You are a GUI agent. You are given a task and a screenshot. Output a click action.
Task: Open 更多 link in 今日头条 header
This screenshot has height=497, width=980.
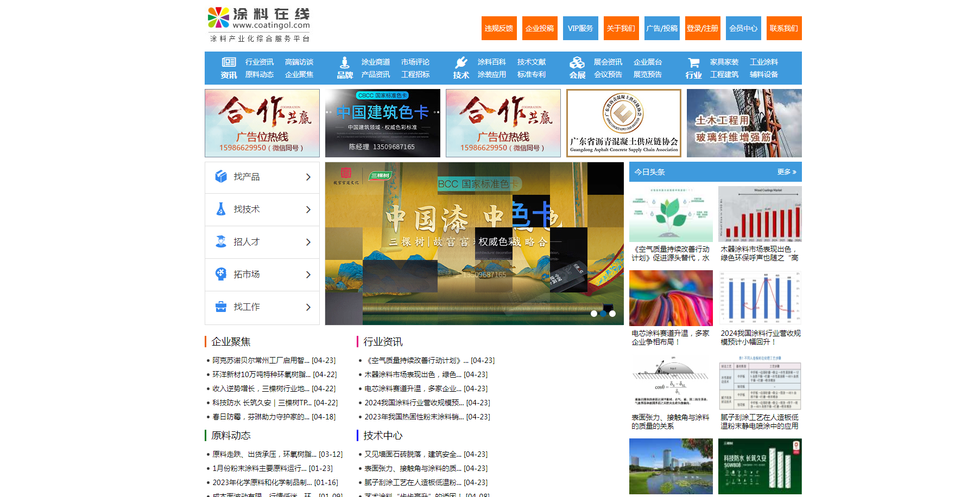click(x=787, y=172)
